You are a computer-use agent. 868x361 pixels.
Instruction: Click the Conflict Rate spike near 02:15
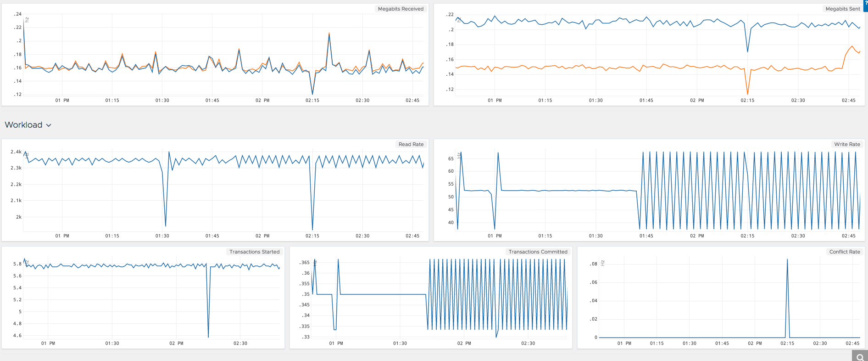pyautogui.click(x=787, y=299)
